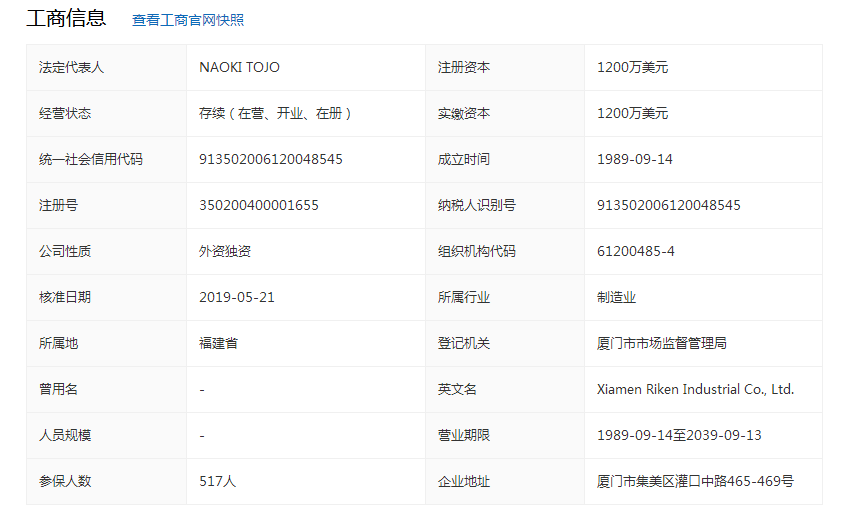Select the 1200万美元 value beside 实缴资本
851x526 pixels.
click(632, 113)
